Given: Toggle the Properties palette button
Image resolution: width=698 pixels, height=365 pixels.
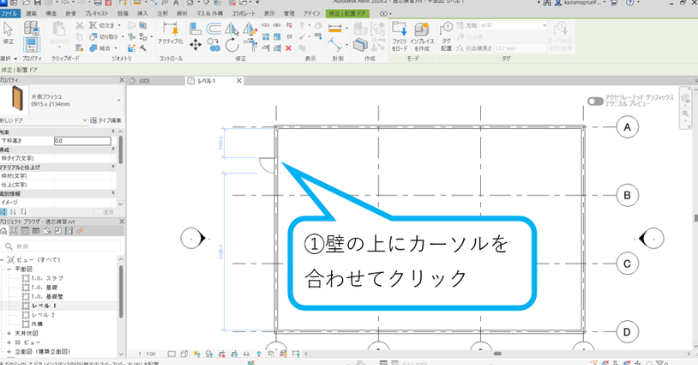Looking at the screenshot, I should [x=31, y=45].
